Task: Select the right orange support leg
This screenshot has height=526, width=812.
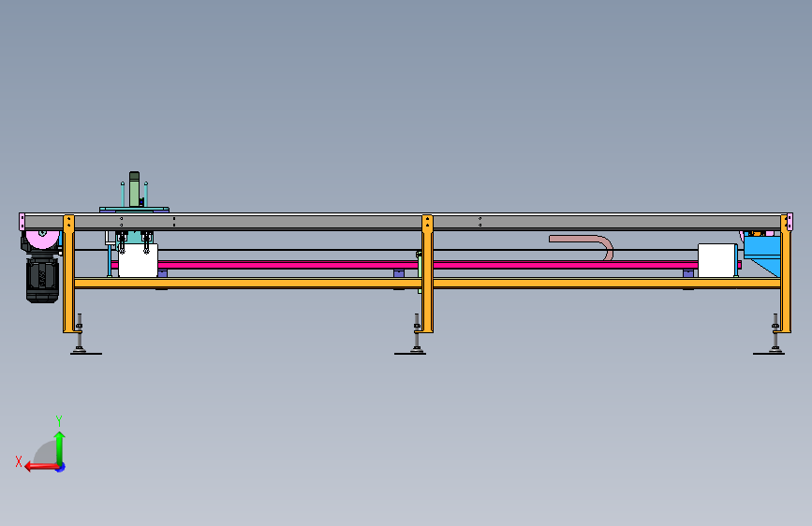Action: [786, 274]
